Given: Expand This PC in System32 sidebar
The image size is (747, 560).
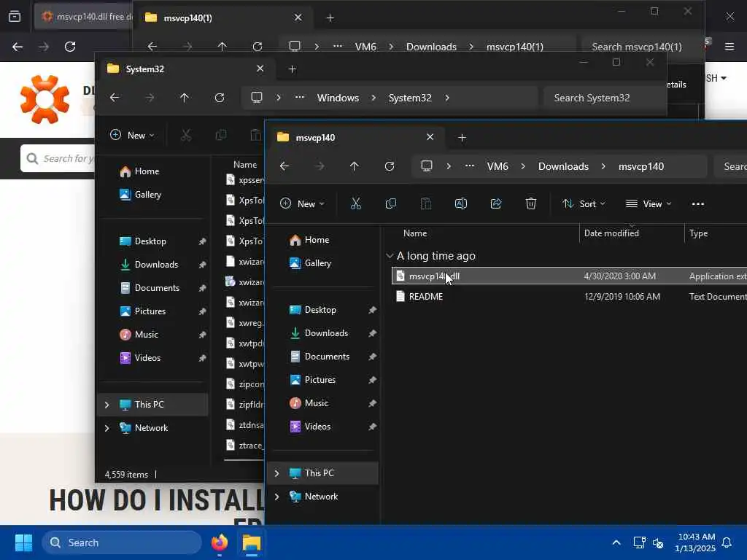Looking at the screenshot, I should [107, 405].
